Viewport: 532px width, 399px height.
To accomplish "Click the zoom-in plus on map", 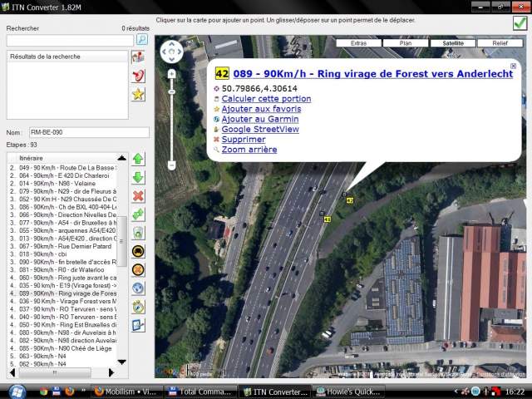I will click(171, 75).
